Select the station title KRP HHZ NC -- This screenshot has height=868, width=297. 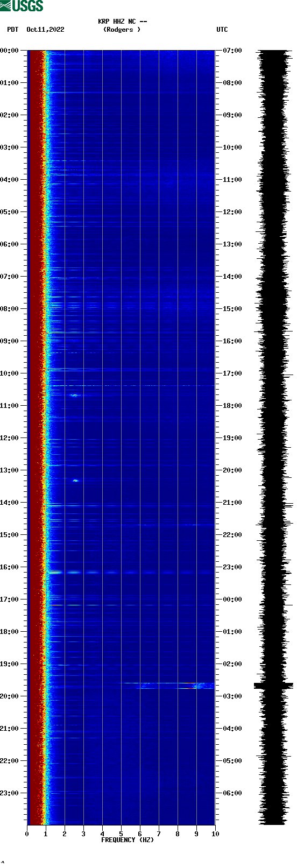click(123, 22)
